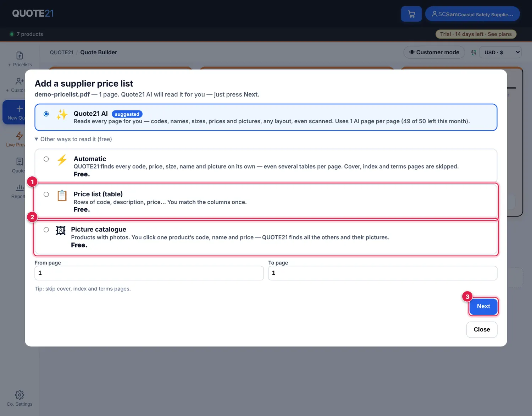Open the SCSam account menu
The image size is (532, 416).
472,14
